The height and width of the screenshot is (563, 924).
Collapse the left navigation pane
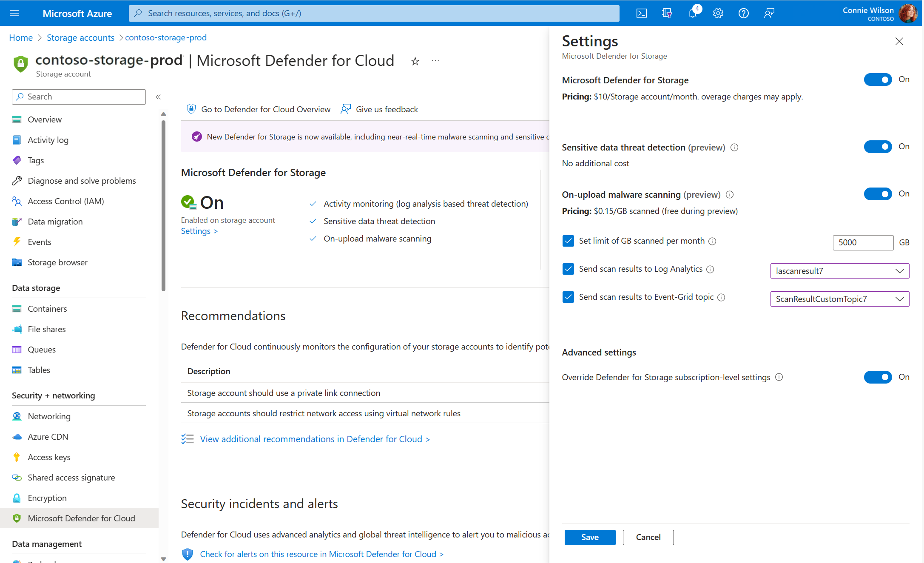point(158,97)
